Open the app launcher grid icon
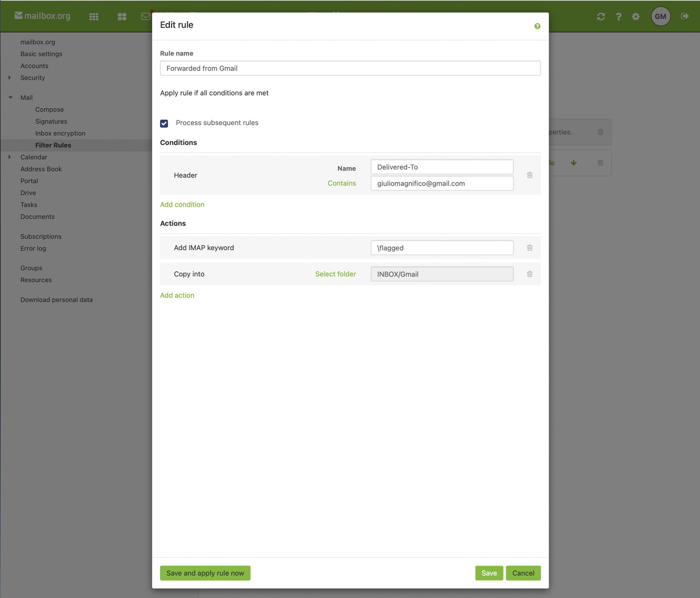The image size is (700, 598). [94, 16]
